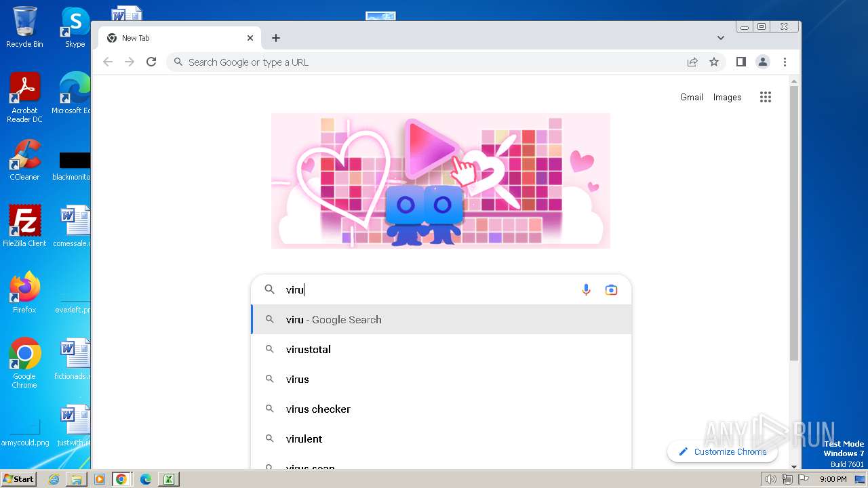
Task: Click the scrollbar down arrow
Action: pyautogui.click(x=794, y=466)
